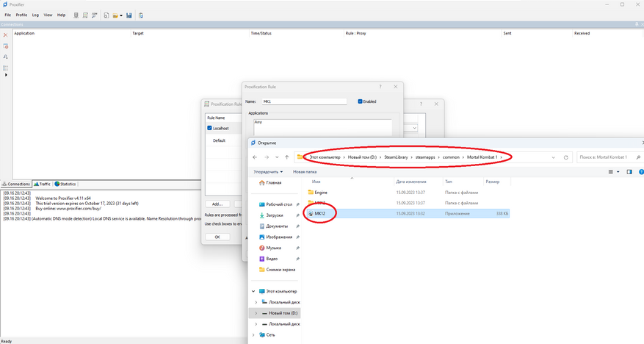Switch to the Traffic tab

coord(42,184)
